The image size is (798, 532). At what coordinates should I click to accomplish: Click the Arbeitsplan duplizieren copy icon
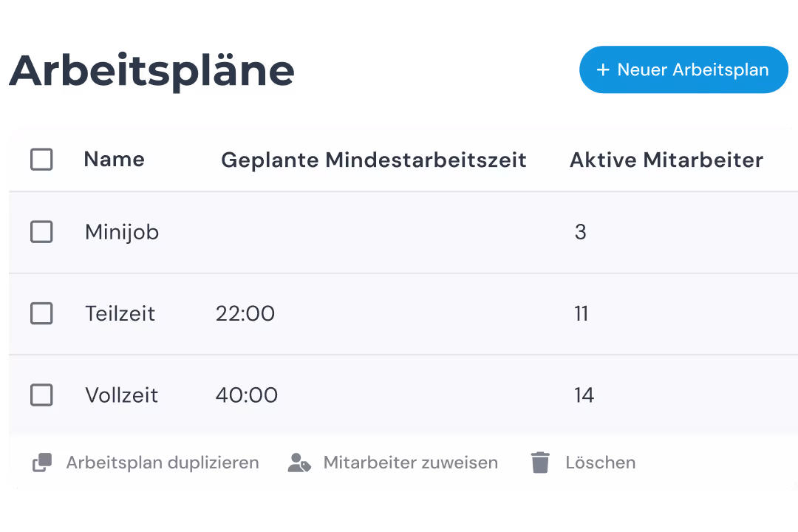(x=42, y=462)
